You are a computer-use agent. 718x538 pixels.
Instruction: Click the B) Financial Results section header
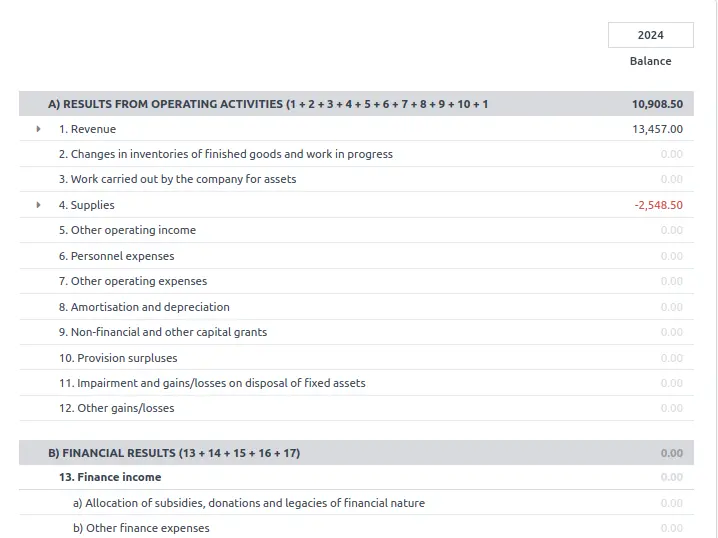[x=174, y=453]
